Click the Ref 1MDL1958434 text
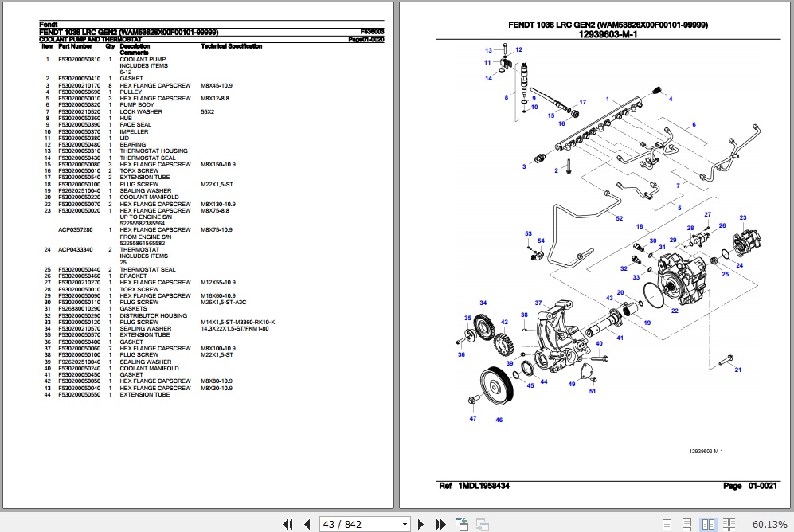 pos(473,486)
